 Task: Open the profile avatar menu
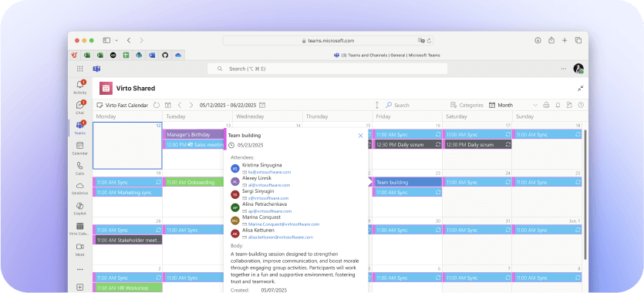pyautogui.click(x=578, y=69)
